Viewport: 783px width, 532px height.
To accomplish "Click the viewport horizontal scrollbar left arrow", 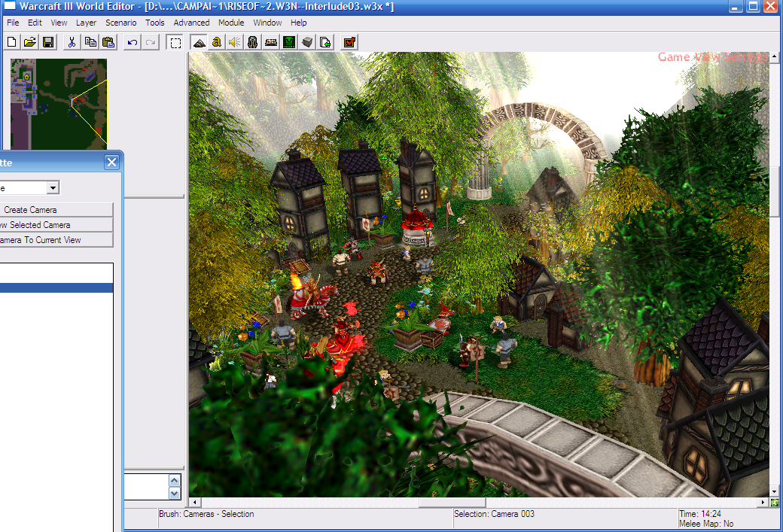I will [x=195, y=503].
